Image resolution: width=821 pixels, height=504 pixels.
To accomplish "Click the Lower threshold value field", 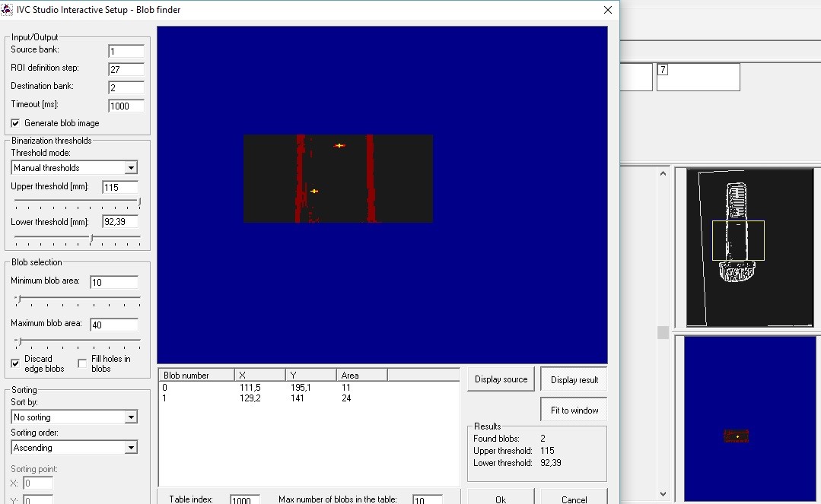I will coord(120,222).
